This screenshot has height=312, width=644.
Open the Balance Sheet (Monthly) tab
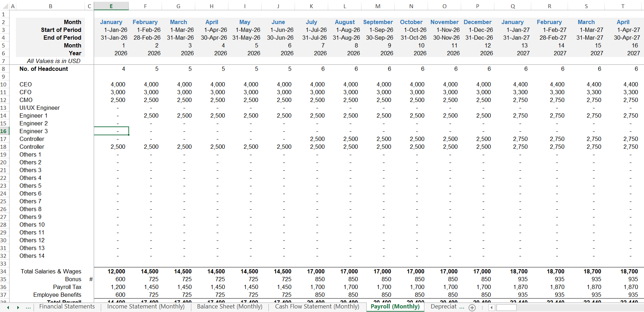click(x=230, y=307)
